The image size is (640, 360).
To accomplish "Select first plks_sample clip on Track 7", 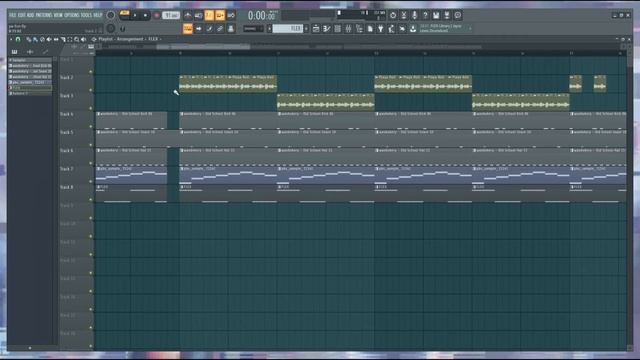I will tap(131, 175).
